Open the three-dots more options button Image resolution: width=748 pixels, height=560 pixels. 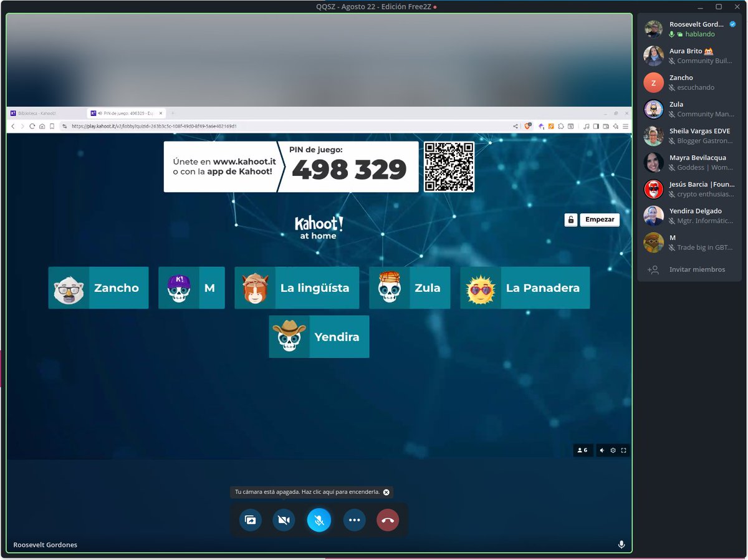[355, 520]
